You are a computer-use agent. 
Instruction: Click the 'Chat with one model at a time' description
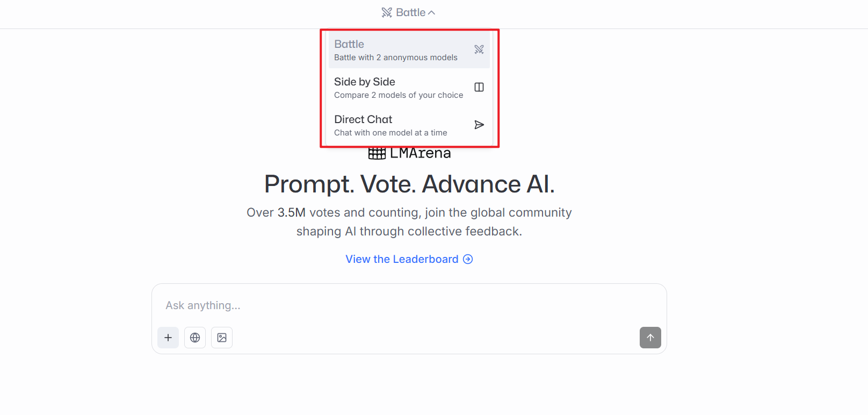tap(390, 133)
